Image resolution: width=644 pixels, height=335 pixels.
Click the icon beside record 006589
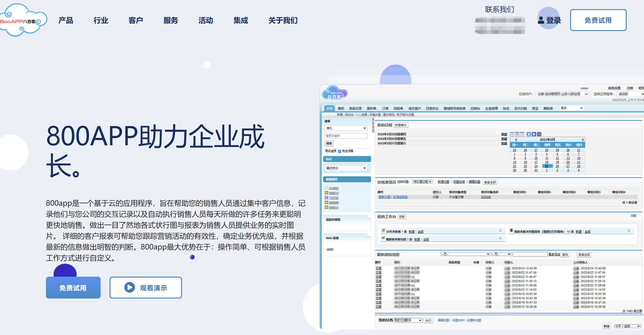326,202
